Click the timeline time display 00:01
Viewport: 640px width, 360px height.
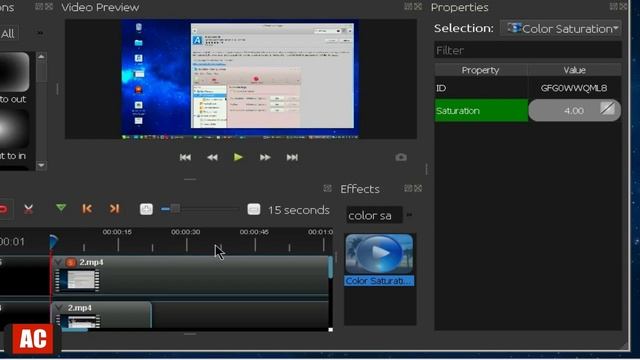click(x=12, y=242)
